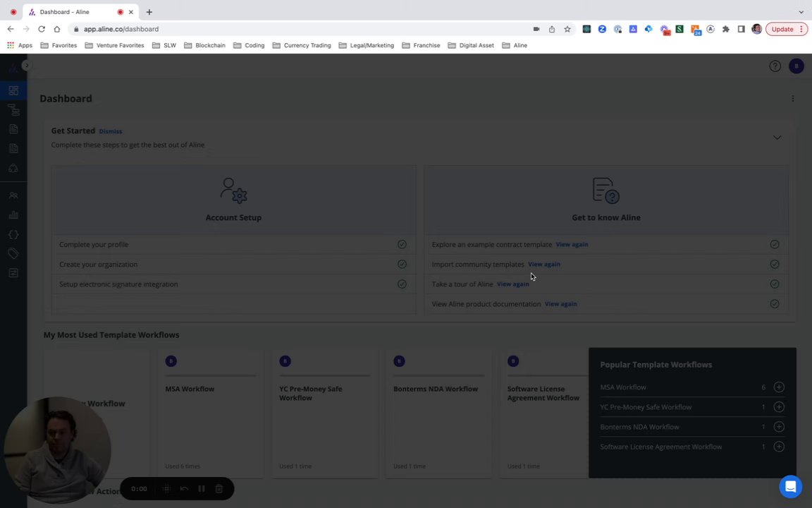Toggle the Create your organization checkmark
812x508 pixels.
click(402, 265)
